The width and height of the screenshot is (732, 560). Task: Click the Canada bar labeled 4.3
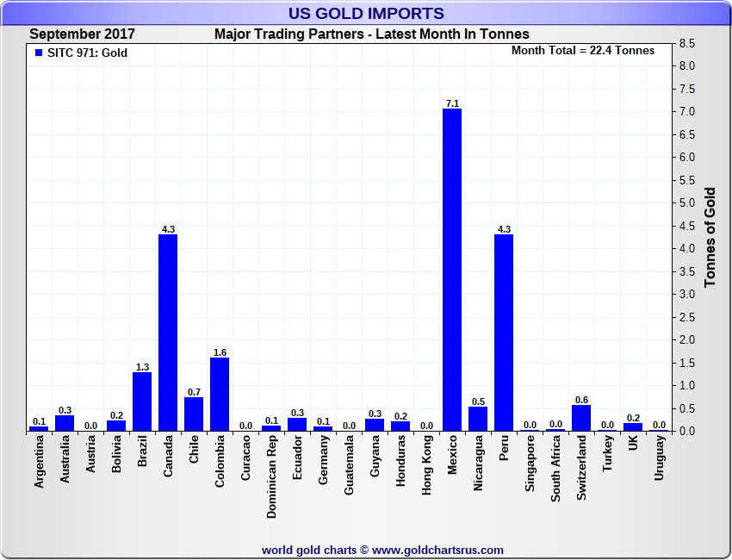[x=168, y=333]
